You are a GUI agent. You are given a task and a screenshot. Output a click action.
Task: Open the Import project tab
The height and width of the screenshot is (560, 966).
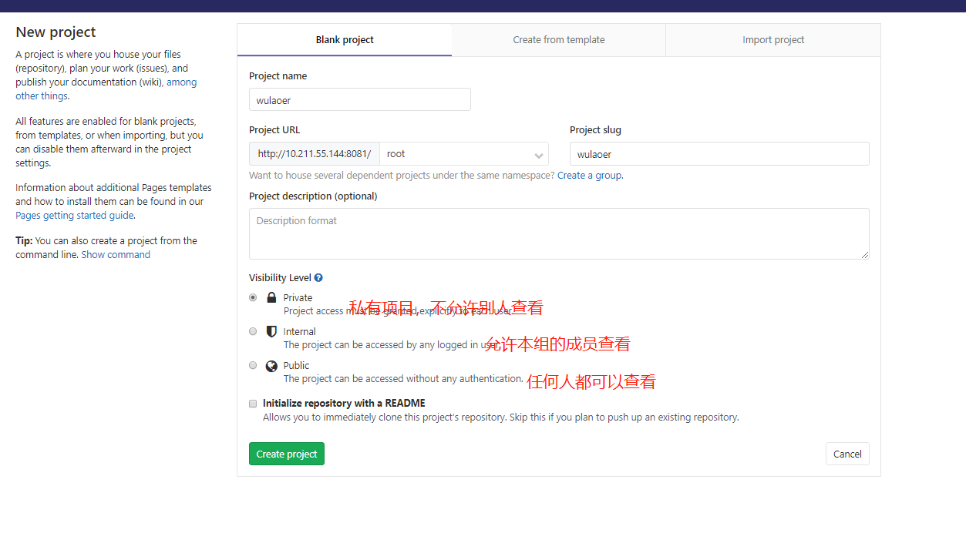coord(773,40)
